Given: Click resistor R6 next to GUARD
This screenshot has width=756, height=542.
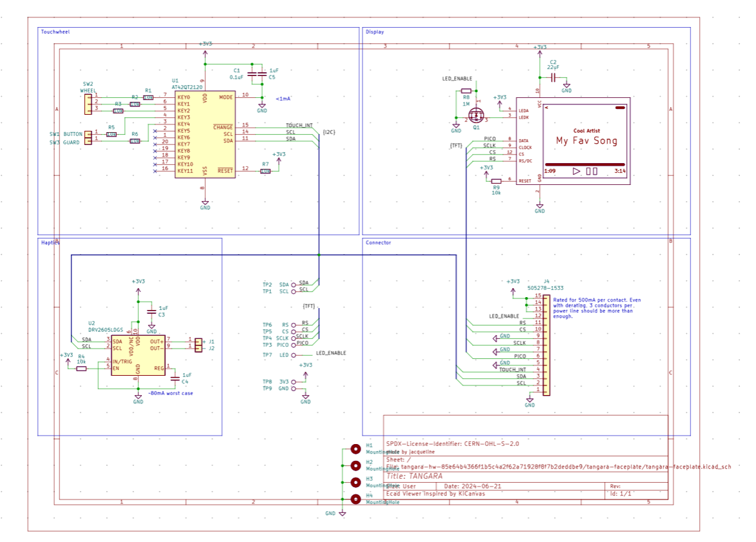Looking at the screenshot, I should 135,141.
